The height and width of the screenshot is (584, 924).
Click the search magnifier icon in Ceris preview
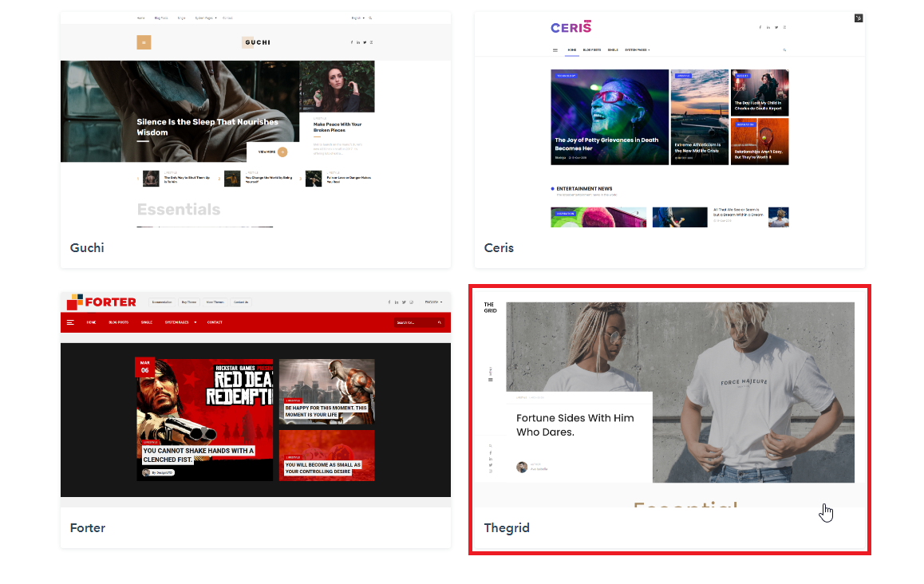[x=784, y=50]
